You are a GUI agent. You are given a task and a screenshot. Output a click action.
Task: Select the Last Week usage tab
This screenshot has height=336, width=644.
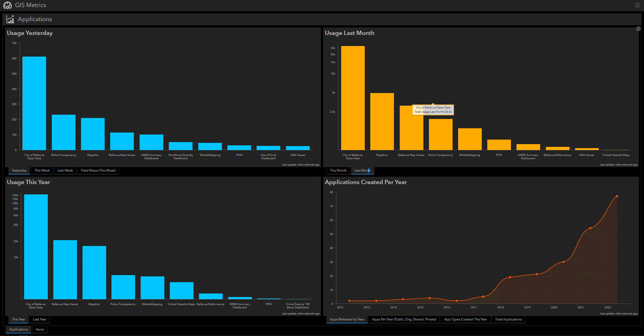(x=65, y=170)
